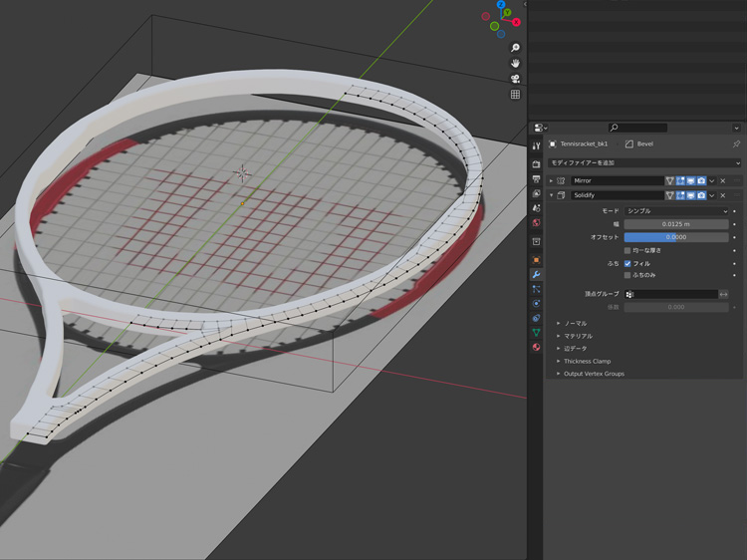The height and width of the screenshot is (560, 747).
Task: Remove the Mirror modifier with X button
Action: (x=723, y=181)
